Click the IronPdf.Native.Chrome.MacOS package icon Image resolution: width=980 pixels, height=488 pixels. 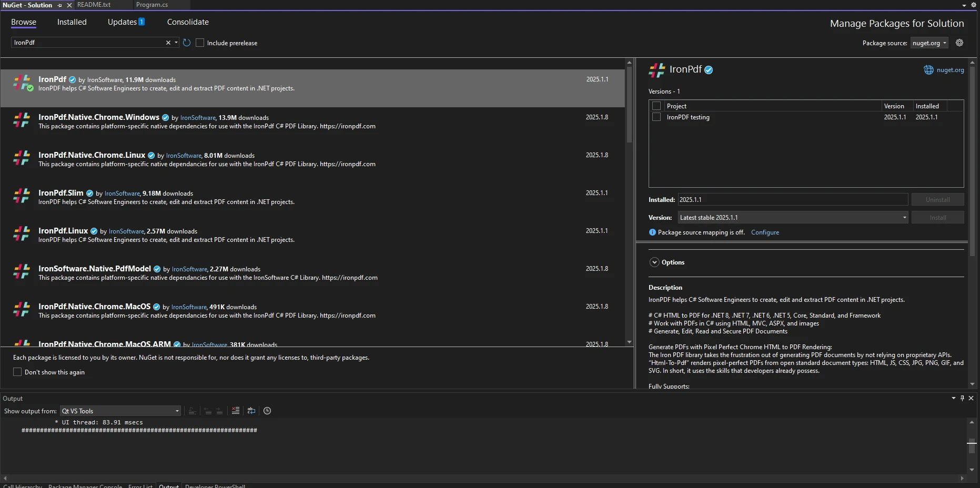pyautogui.click(x=22, y=310)
